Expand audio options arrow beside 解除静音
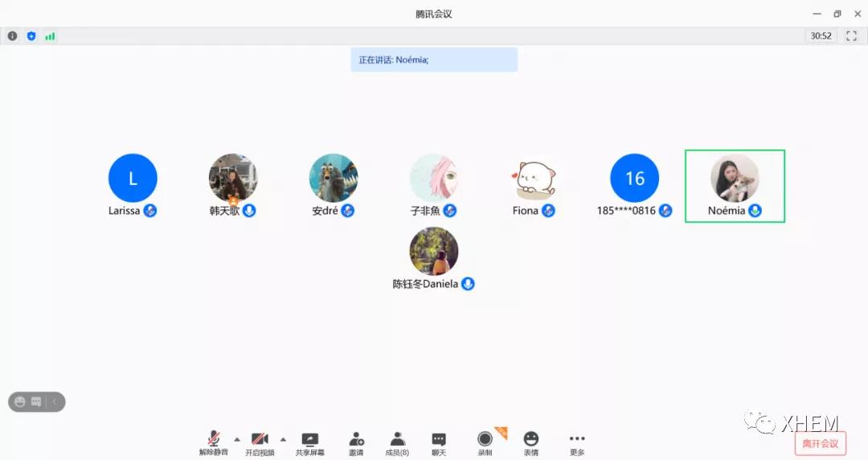Viewport: 868px width, 460px height. pyautogui.click(x=236, y=439)
